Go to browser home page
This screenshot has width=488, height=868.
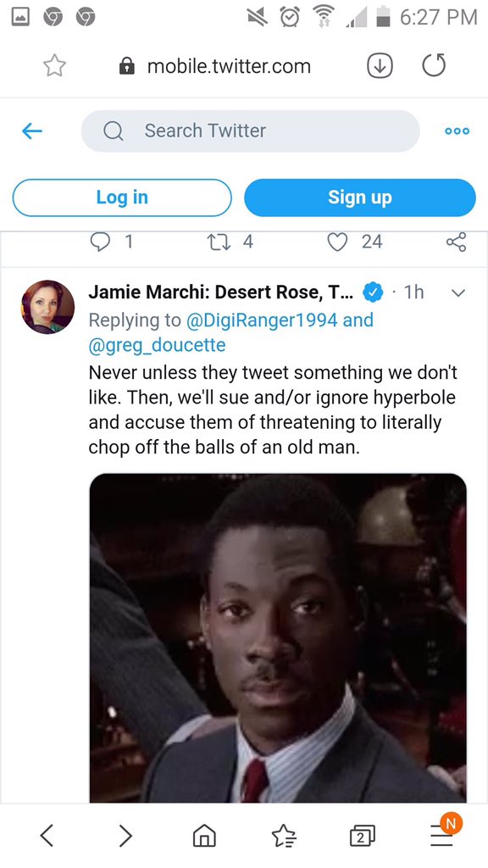pos(203,836)
